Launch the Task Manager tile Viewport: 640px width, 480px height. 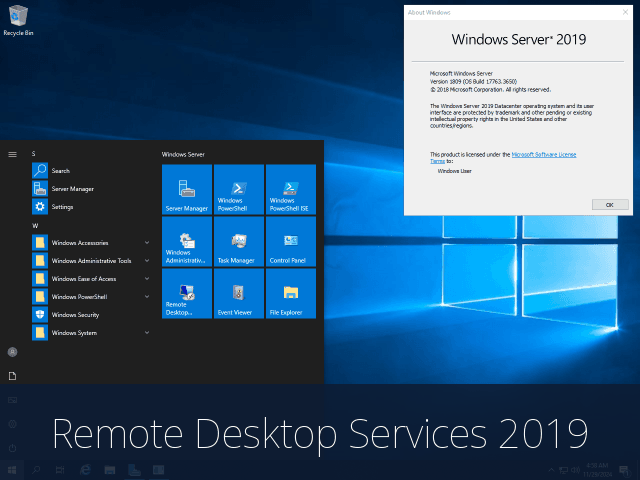[x=239, y=241]
